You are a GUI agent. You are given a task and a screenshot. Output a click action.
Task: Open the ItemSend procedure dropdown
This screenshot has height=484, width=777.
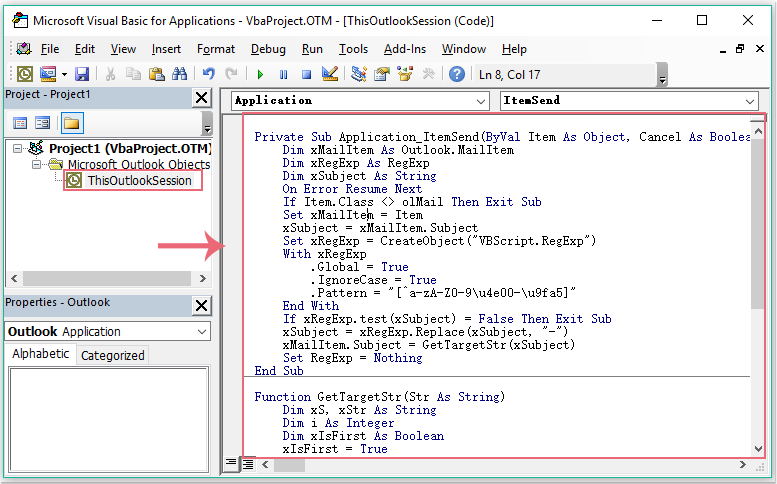pos(750,101)
